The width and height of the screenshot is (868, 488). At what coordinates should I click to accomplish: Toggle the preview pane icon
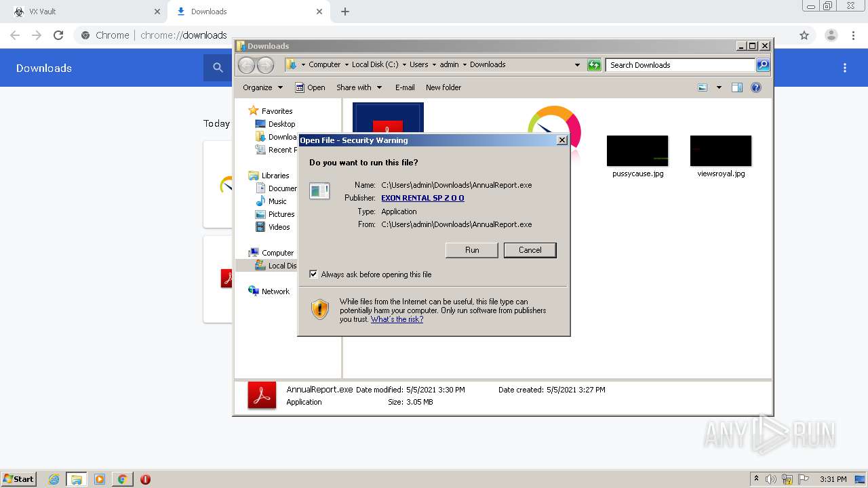(x=737, y=87)
